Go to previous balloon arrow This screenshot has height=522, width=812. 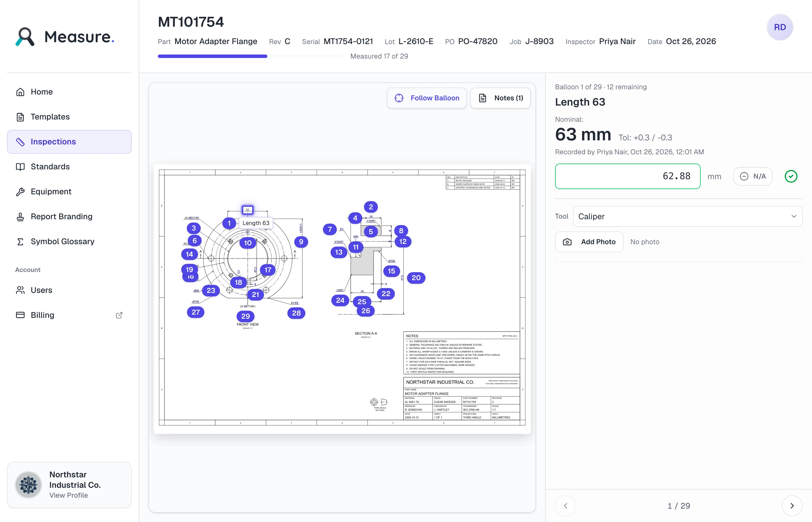point(565,506)
